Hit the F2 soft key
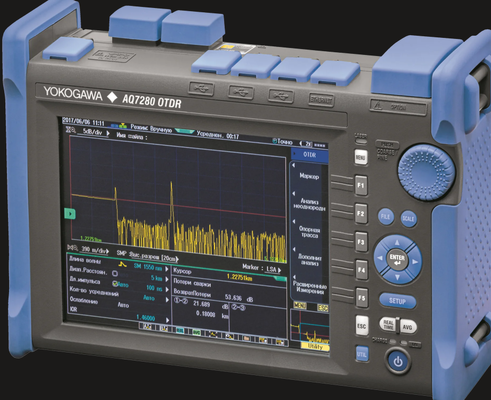 [361, 213]
